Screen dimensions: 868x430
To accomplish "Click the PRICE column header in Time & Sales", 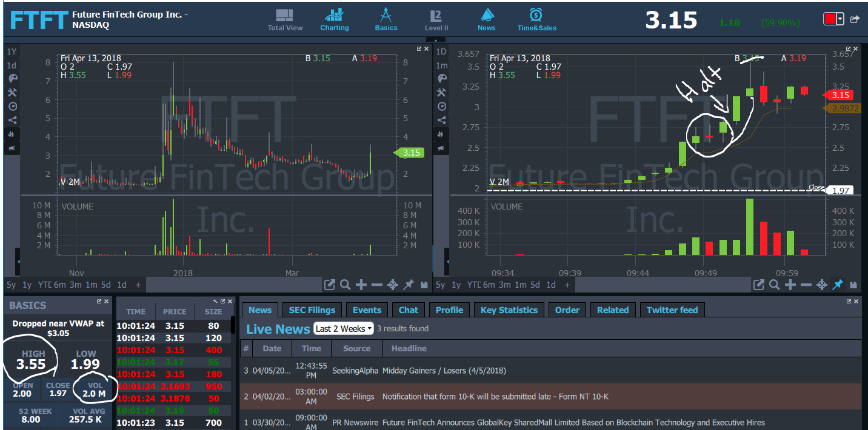I will coord(175,312).
